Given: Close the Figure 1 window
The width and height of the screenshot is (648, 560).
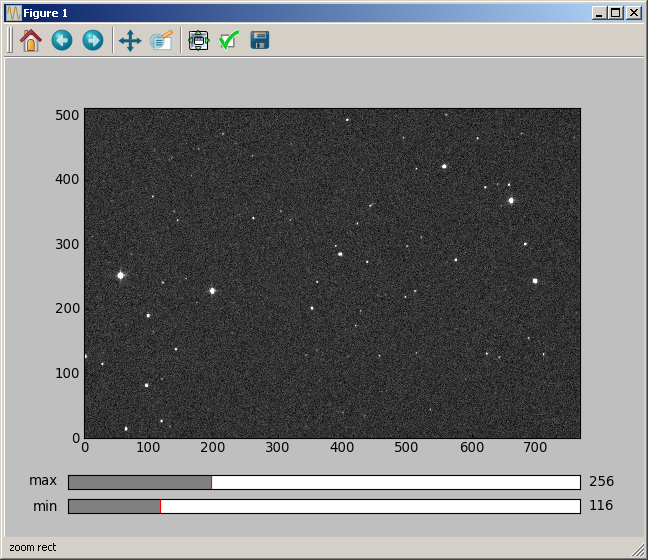Looking at the screenshot, I should click(634, 13).
